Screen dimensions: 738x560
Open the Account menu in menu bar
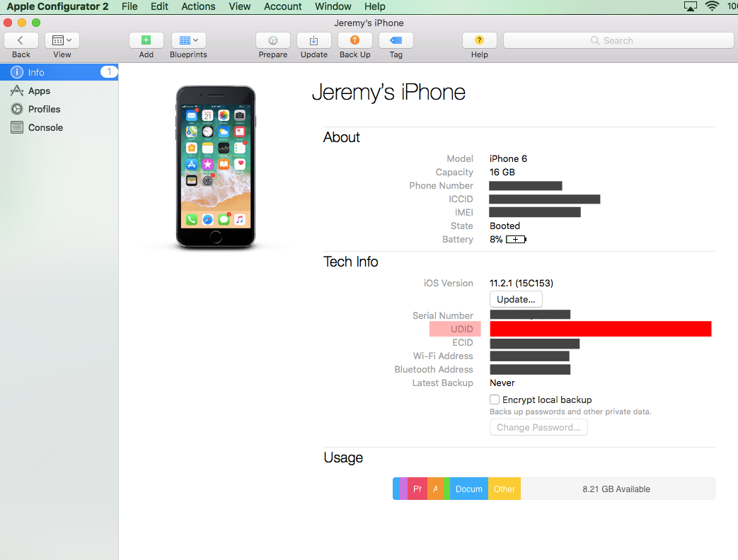click(x=283, y=6)
